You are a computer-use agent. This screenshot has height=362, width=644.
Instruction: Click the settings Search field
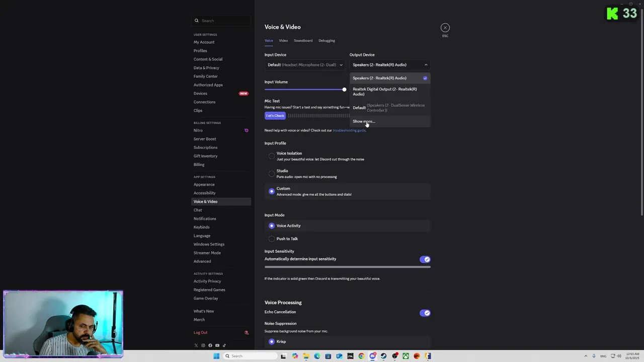[x=221, y=21]
